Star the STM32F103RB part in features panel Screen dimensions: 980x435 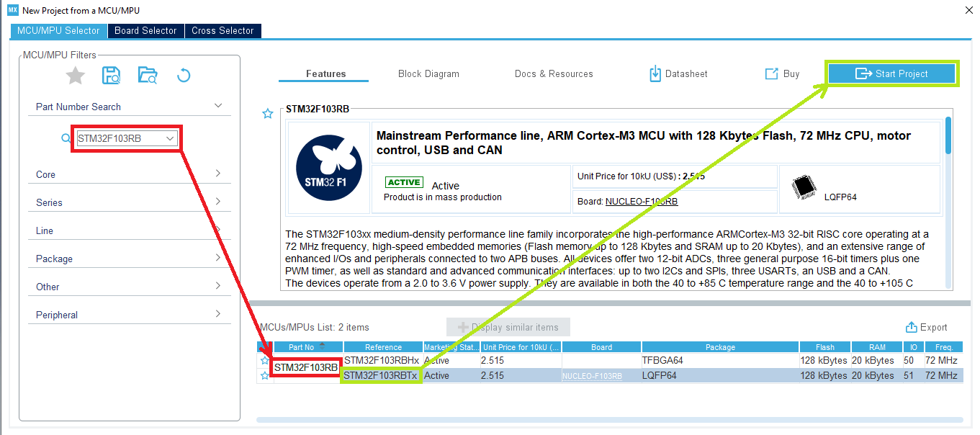(x=268, y=114)
